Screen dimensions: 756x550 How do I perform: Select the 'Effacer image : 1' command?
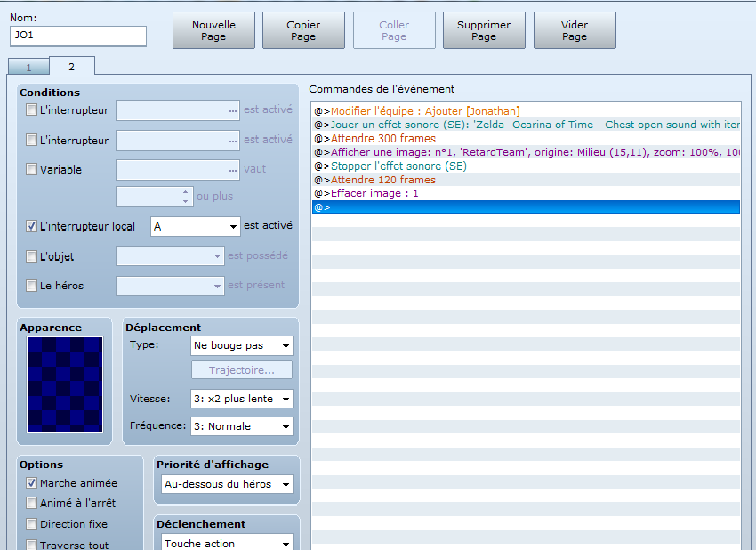526,193
